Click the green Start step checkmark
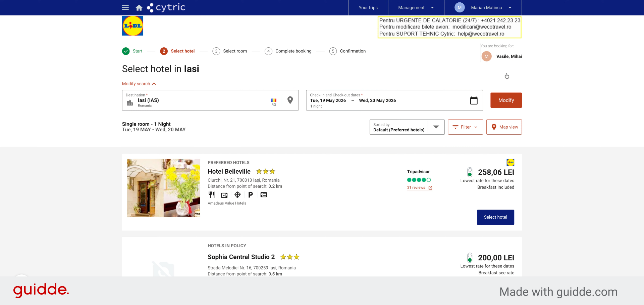This screenshot has width=644, height=305. [126, 51]
